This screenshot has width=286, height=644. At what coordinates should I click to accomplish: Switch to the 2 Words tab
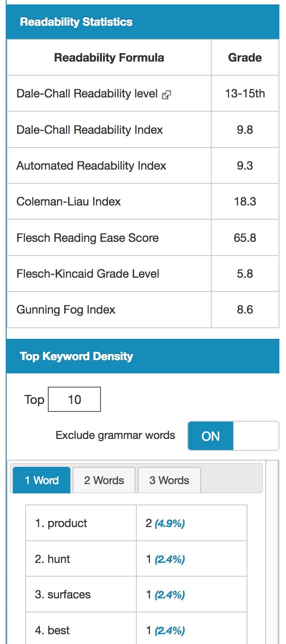tap(104, 480)
